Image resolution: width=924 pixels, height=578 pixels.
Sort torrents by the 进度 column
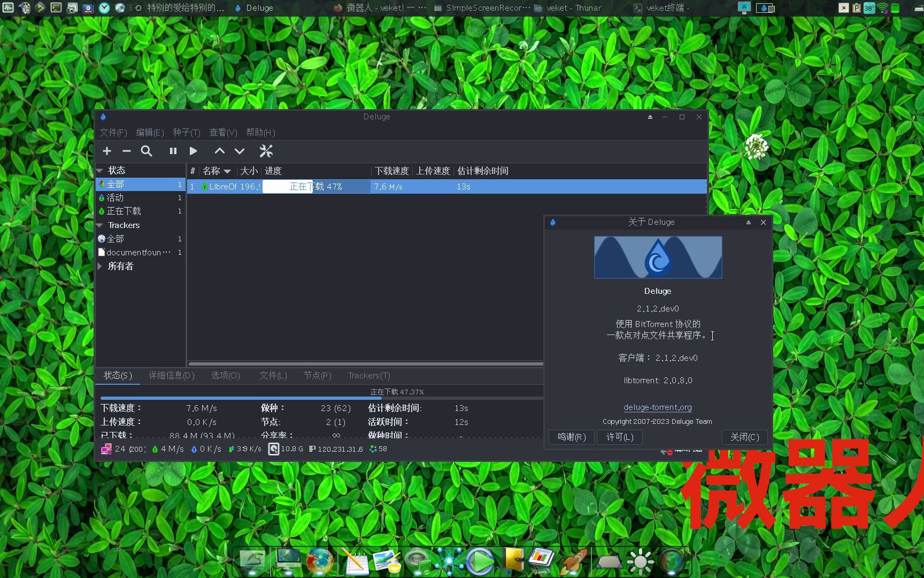point(317,171)
